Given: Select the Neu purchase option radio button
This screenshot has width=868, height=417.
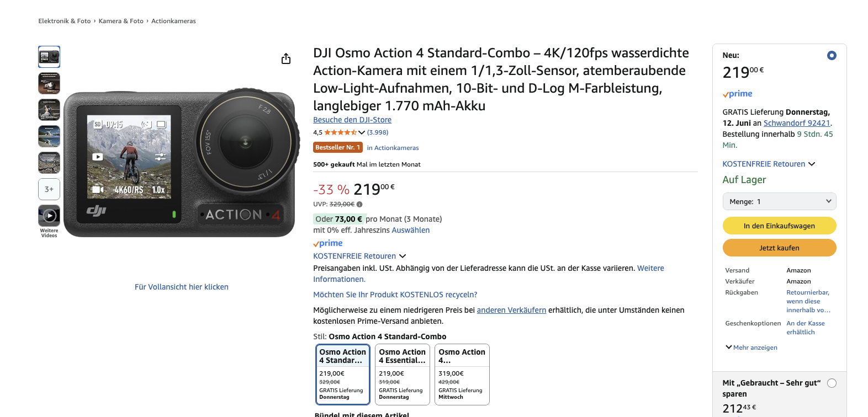Looking at the screenshot, I should (x=832, y=55).
